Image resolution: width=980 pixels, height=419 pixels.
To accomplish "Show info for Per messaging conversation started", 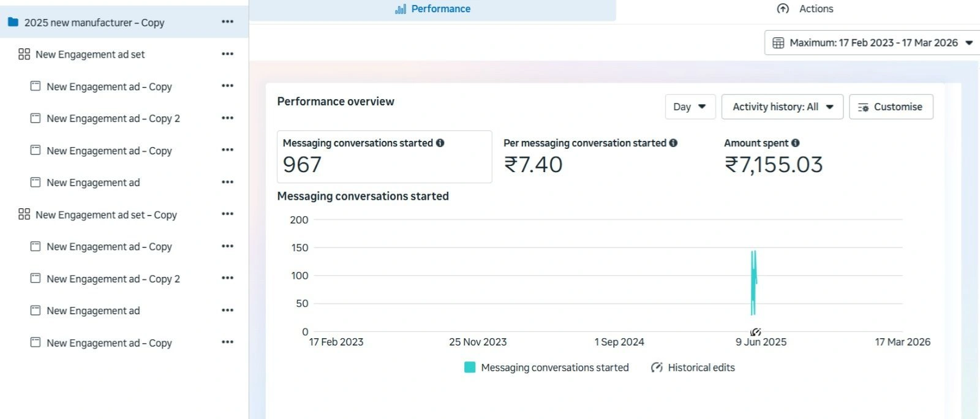I will click(x=673, y=143).
